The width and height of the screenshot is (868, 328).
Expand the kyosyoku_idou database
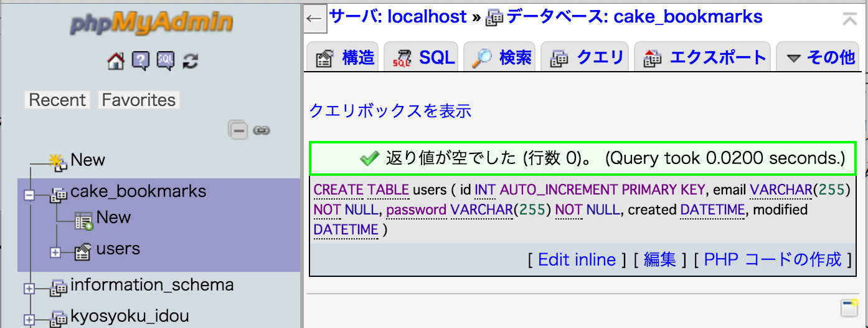29,319
